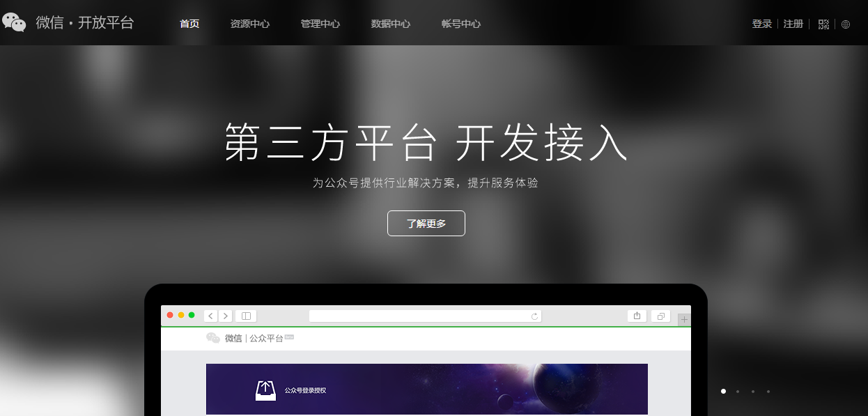Click the 为公众号提供行业解决方案 subtitle
The width and height of the screenshot is (868, 416).
tap(426, 183)
